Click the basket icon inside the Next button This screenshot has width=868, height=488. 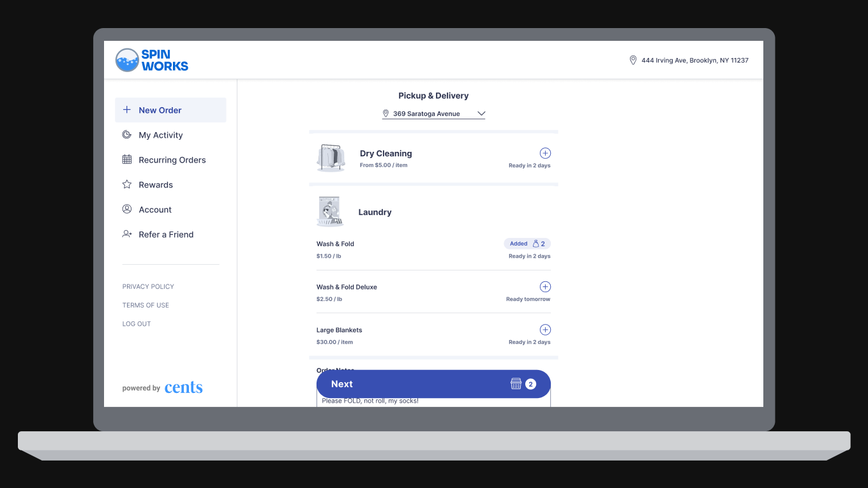click(516, 383)
